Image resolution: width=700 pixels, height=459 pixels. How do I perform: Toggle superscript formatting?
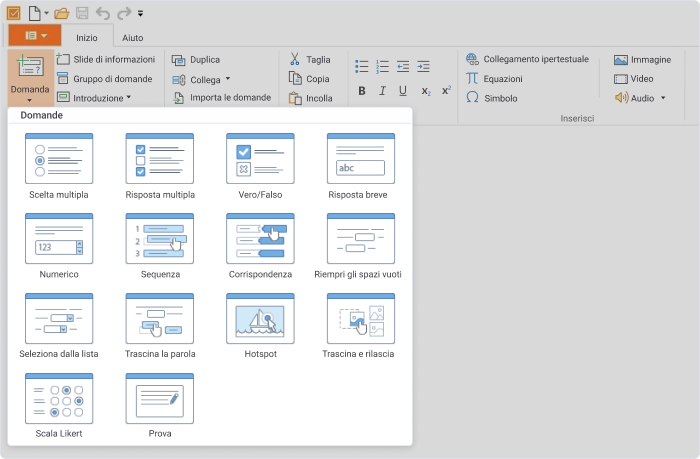pyautogui.click(x=446, y=91)
